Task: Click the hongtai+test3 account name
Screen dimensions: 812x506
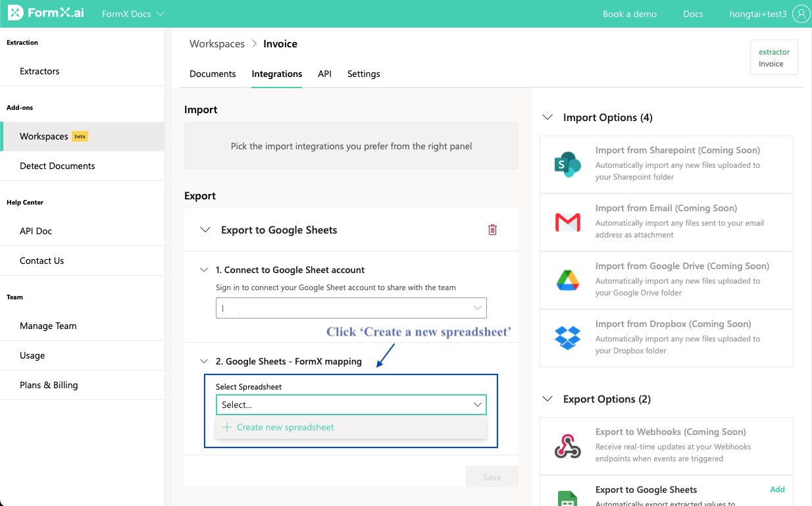Action: click(x=758, y=14)
